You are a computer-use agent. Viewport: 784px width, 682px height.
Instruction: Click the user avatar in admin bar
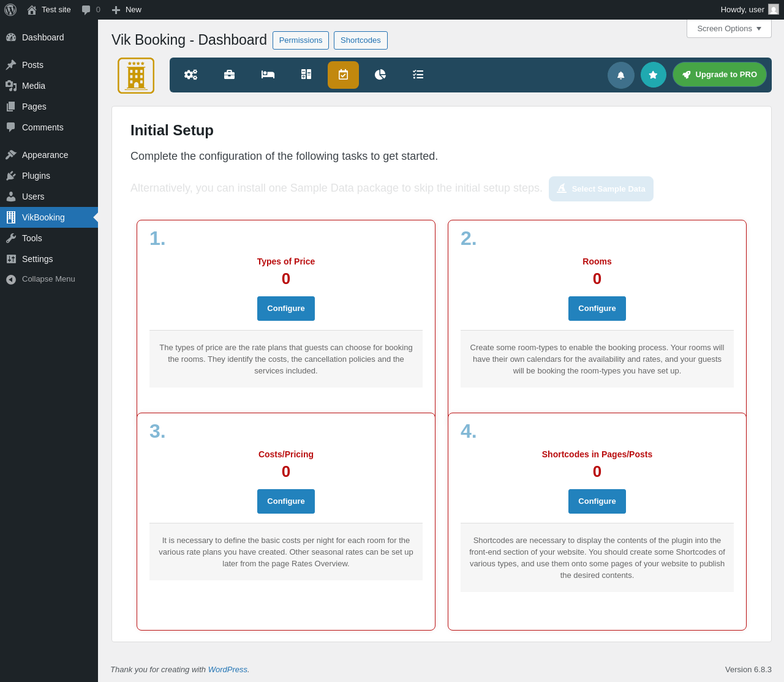coord(774,10)
